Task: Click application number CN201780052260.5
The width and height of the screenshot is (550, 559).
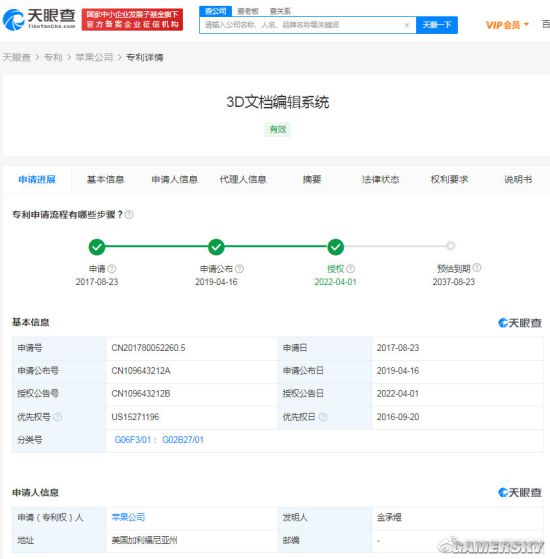Action: (148, 348)
